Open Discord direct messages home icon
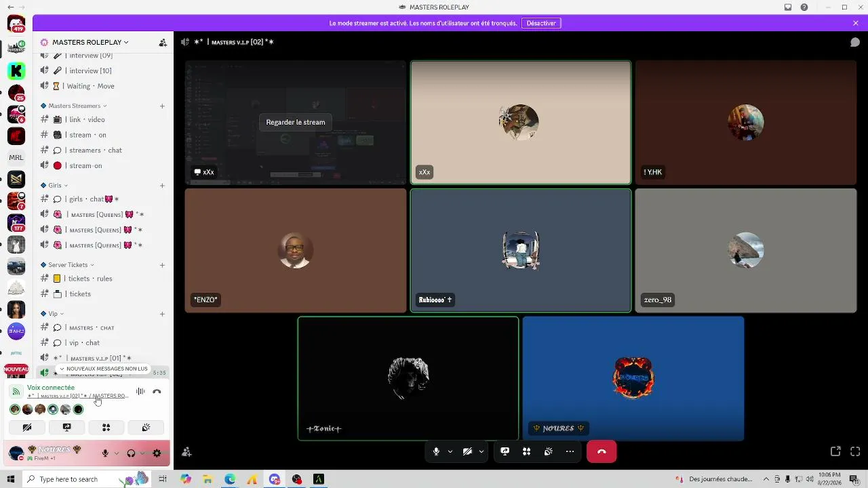Screen dimensions: 868x488 coord(16,24)
